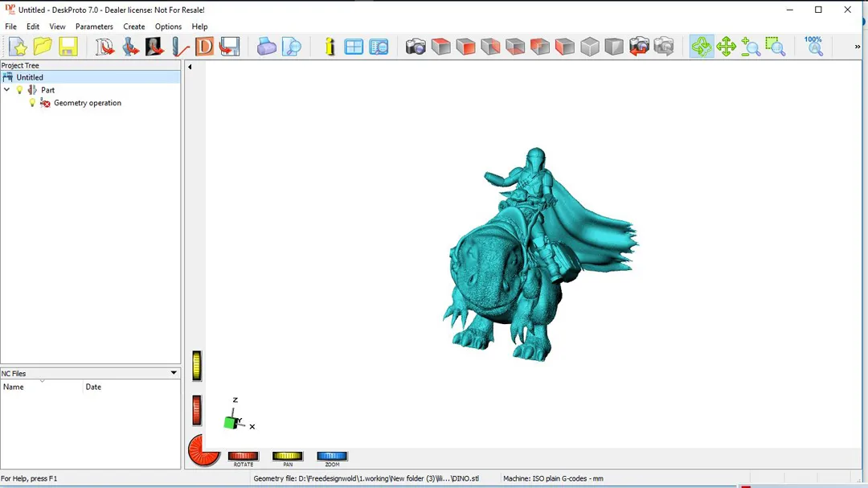
Task: Toggle the Part lightbulb visibility
Action: [20, 90]
